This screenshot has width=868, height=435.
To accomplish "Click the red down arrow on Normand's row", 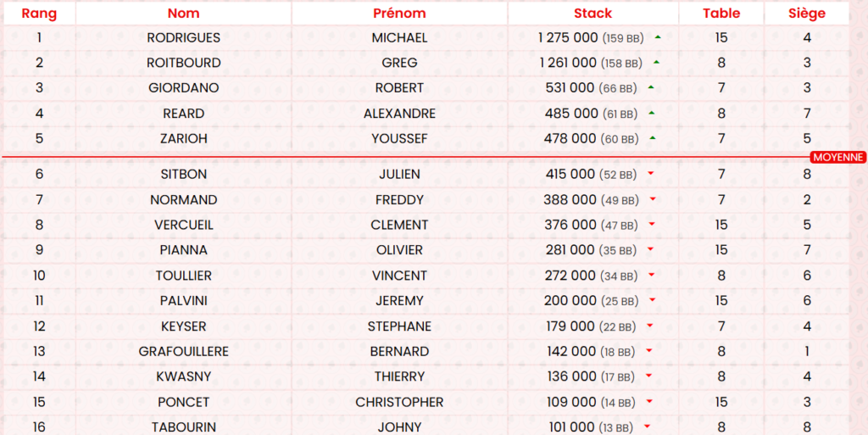I will [x=653, y=200].
